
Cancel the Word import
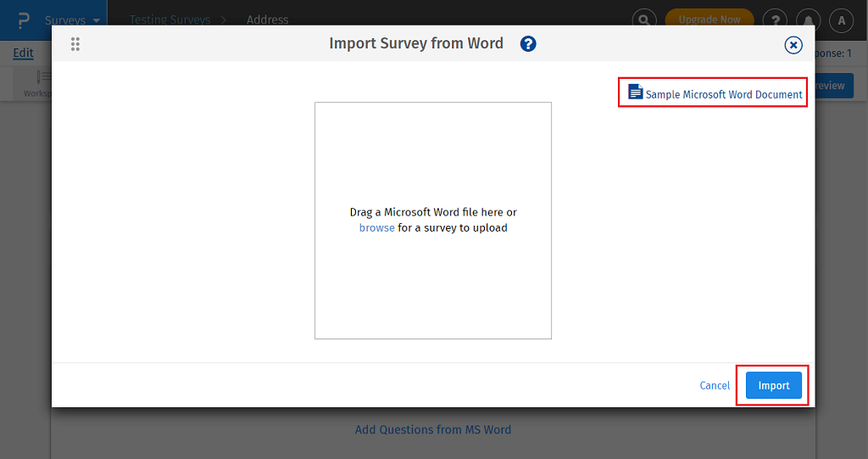(715, 385)
